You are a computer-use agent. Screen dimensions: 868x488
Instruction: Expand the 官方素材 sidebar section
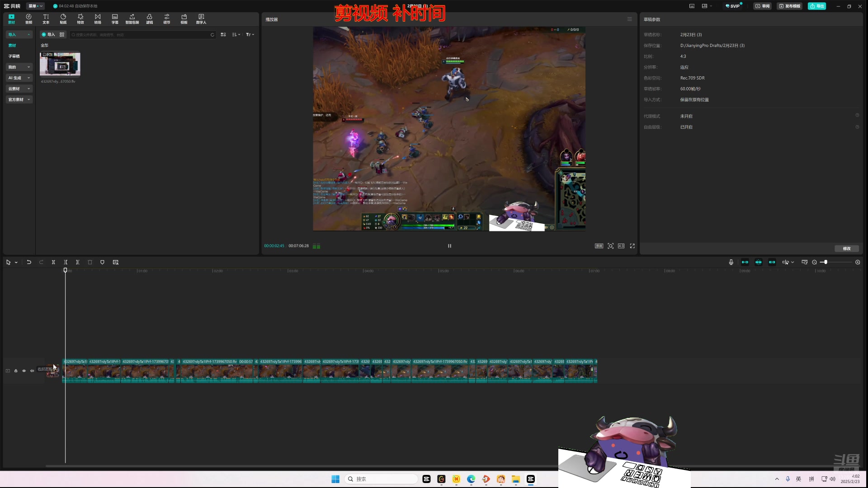[x=19, y=99]
